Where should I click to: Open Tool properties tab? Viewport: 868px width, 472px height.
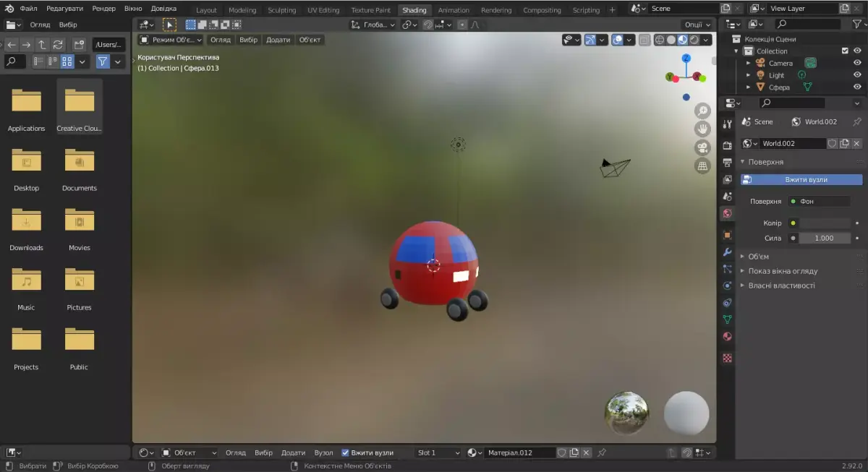tap(727, 124)
